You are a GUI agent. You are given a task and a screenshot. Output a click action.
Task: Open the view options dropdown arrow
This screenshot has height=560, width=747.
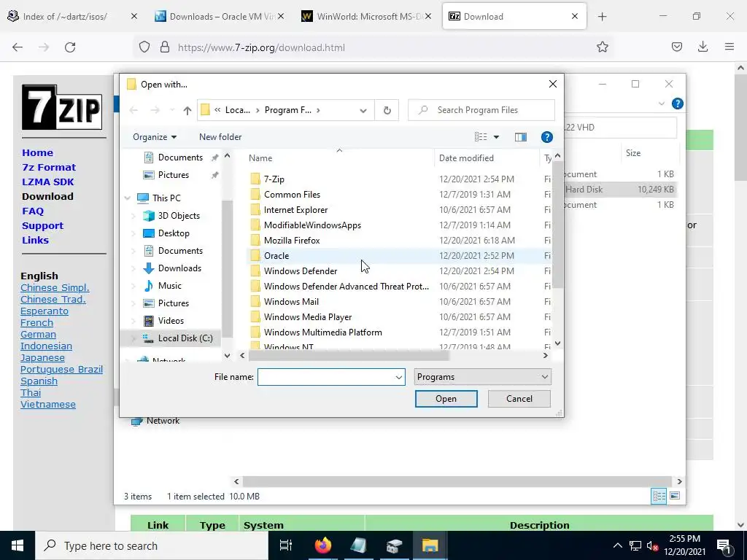coord(496,137)
